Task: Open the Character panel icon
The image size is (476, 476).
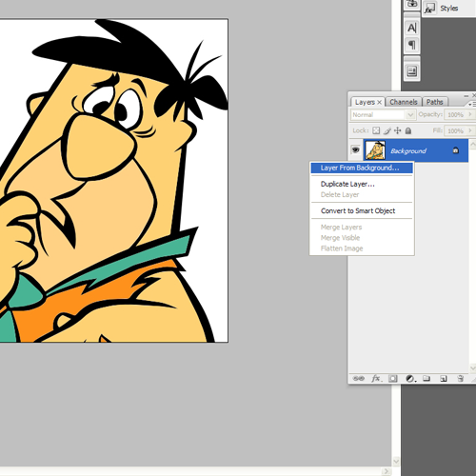Action: (x=412, y=28)
